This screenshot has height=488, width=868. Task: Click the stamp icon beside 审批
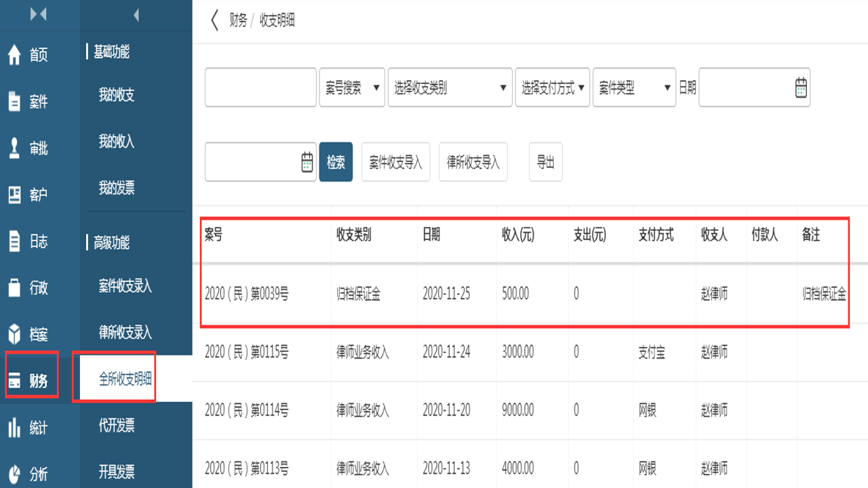[x=14, y=148]
